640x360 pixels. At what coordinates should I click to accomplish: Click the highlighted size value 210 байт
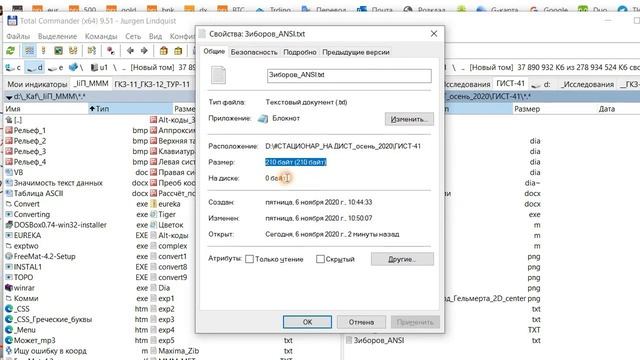(296, 162)
